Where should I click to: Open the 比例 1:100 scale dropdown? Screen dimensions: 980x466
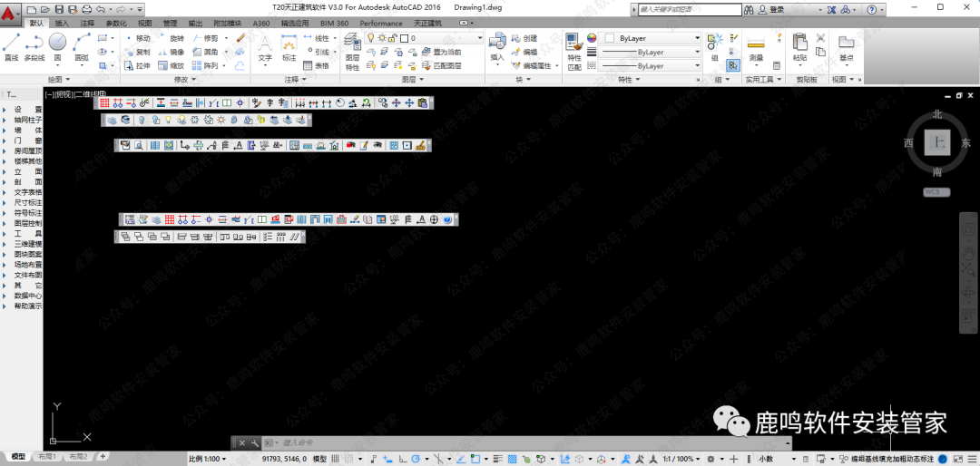point(207,459)
